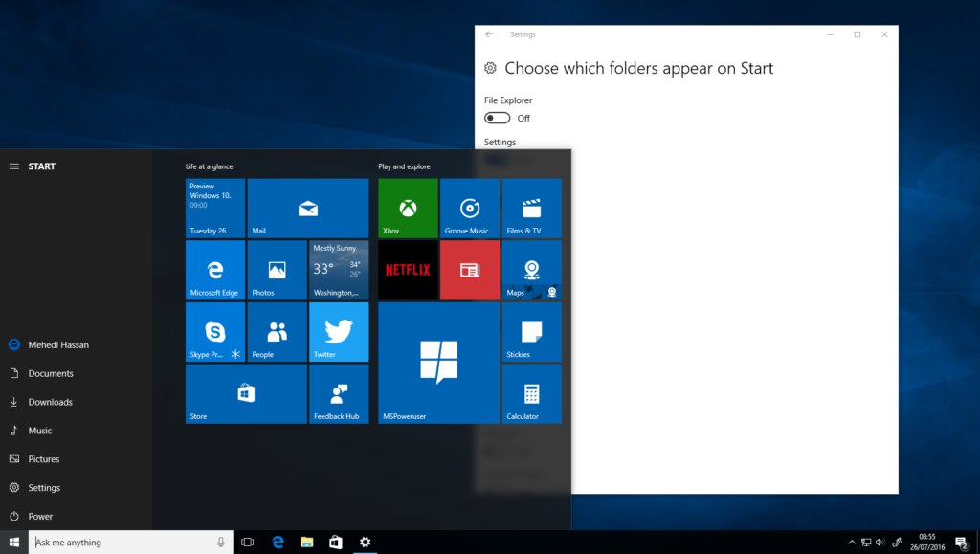Open the Photos tile
Screen dimensions: 980x554
coord(277,270)
